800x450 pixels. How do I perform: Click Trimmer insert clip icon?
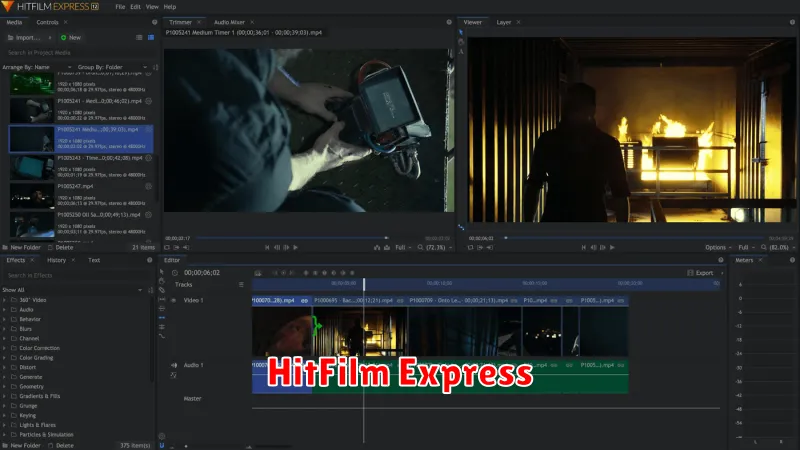(377, 247)
